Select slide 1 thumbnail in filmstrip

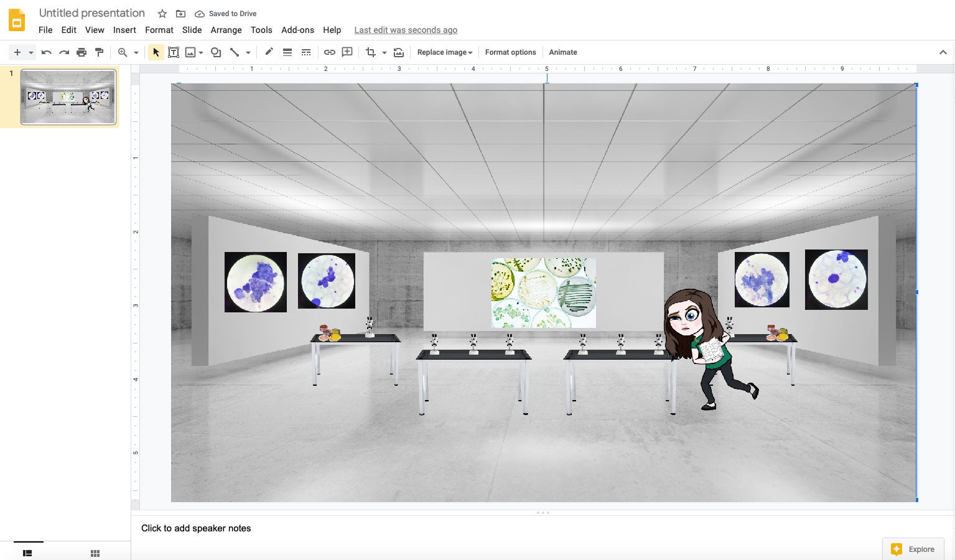pyautogui.click(x=67, y=97)
